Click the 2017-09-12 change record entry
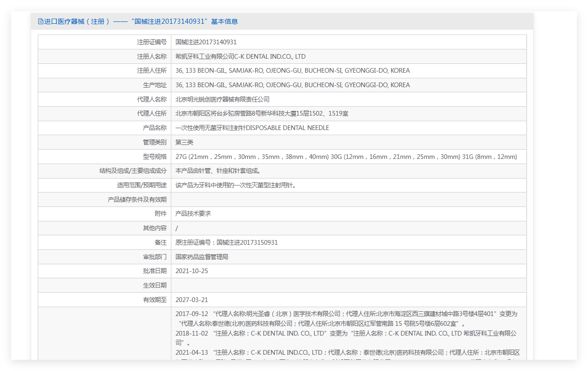This screenshot has width=588, height=371. 346,319
